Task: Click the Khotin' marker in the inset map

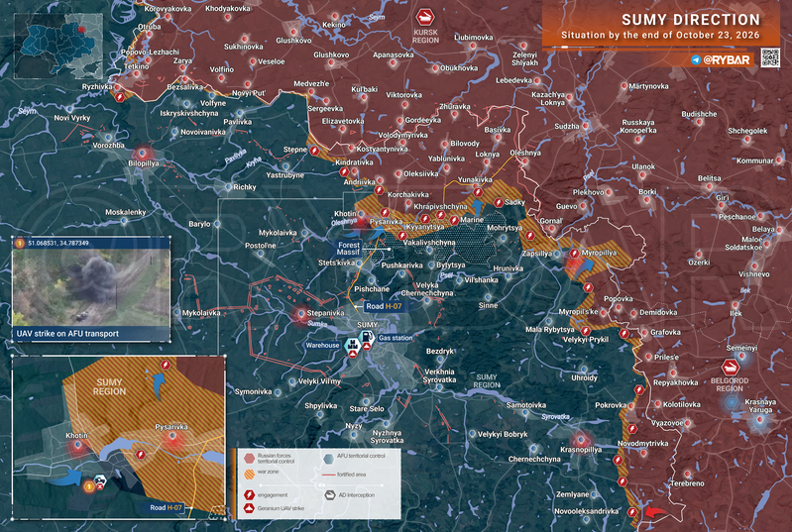Action: [77, 446]
